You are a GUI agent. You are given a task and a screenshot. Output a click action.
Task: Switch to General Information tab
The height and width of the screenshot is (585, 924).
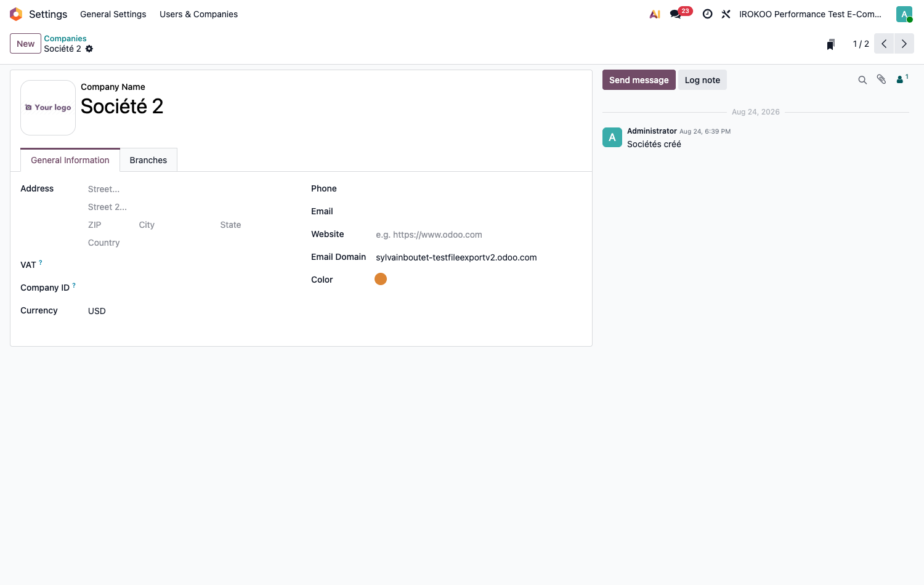(70, 160)
